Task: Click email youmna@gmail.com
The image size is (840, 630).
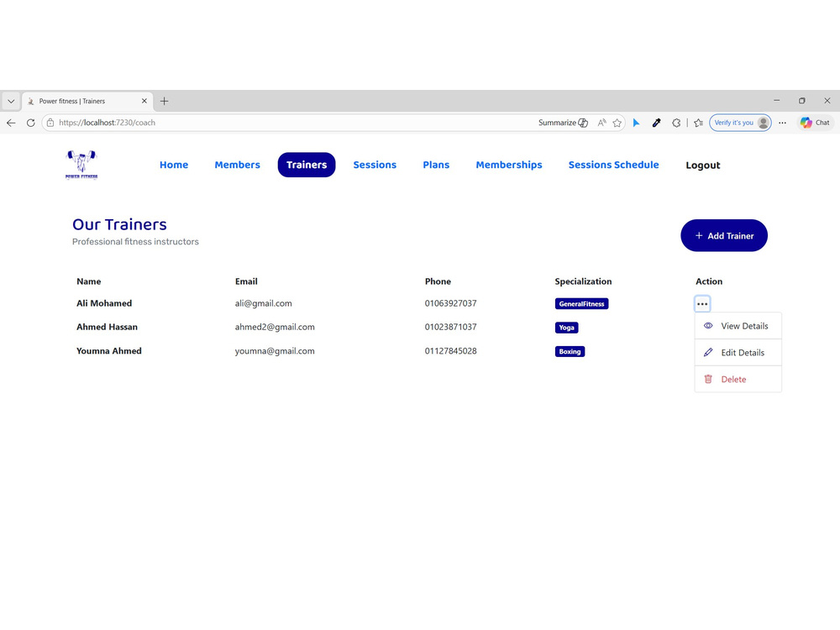Action: (x=275, y=351)
